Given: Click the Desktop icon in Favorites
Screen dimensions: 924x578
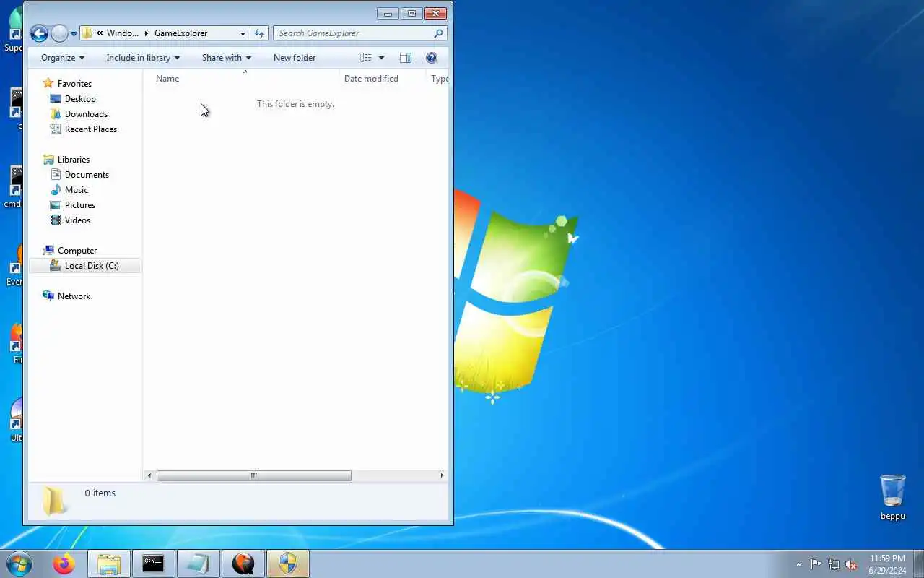Looking at the screenshot, I should coord(56,99).
